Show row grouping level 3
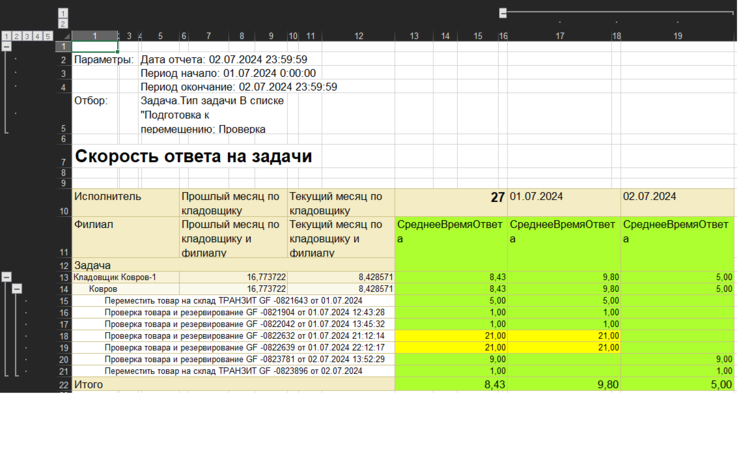The height and width of the screenshot is (469, 750). point(27,36)
